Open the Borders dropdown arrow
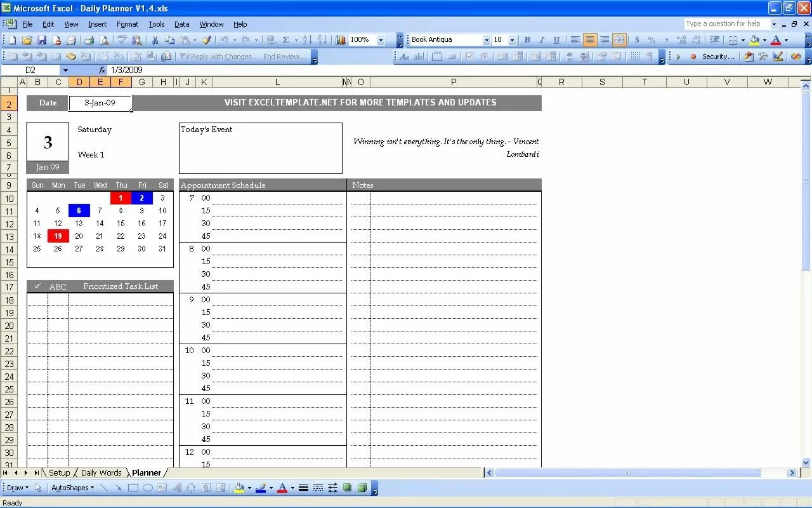This screenshot has width=812, height=508. (x=743, y=40)
